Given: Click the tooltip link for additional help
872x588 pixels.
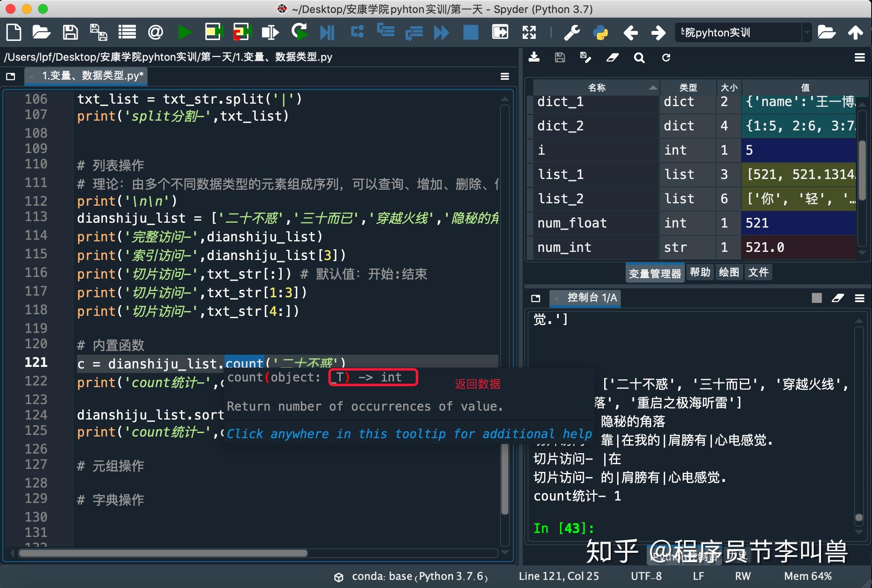Looking at the screenshot, I should coord(409,433).
